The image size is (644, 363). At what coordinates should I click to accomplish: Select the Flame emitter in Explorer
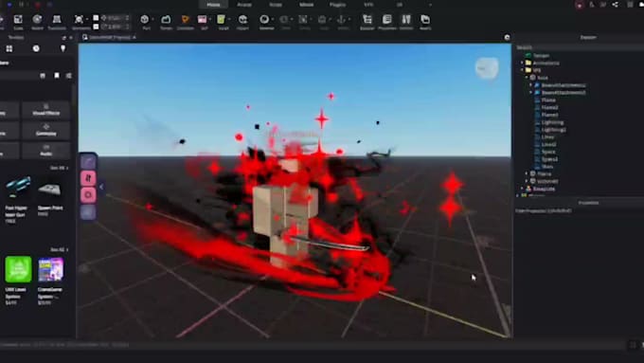[548, 100]
